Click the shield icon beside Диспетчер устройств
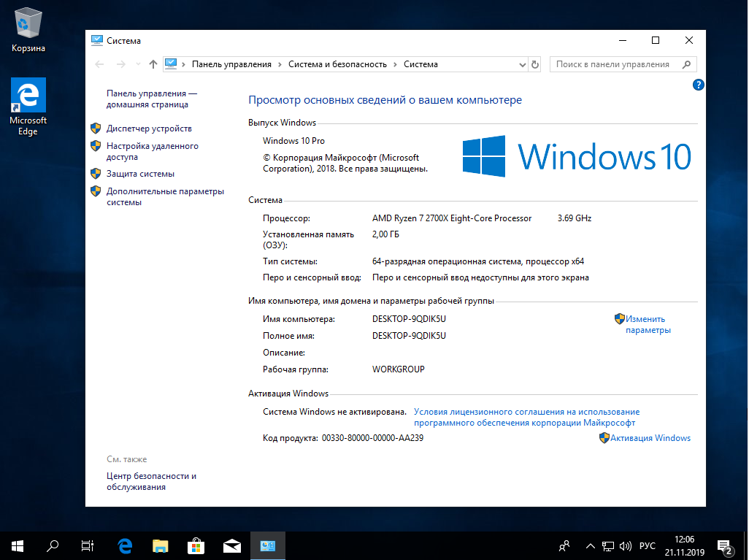 pos(96,129)
